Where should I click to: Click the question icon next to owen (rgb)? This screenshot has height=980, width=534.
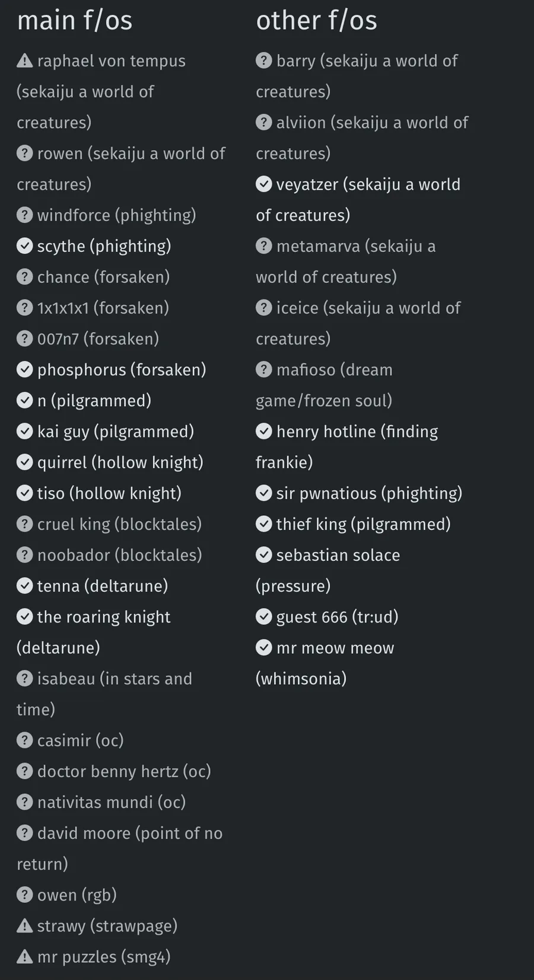point(24,895)
